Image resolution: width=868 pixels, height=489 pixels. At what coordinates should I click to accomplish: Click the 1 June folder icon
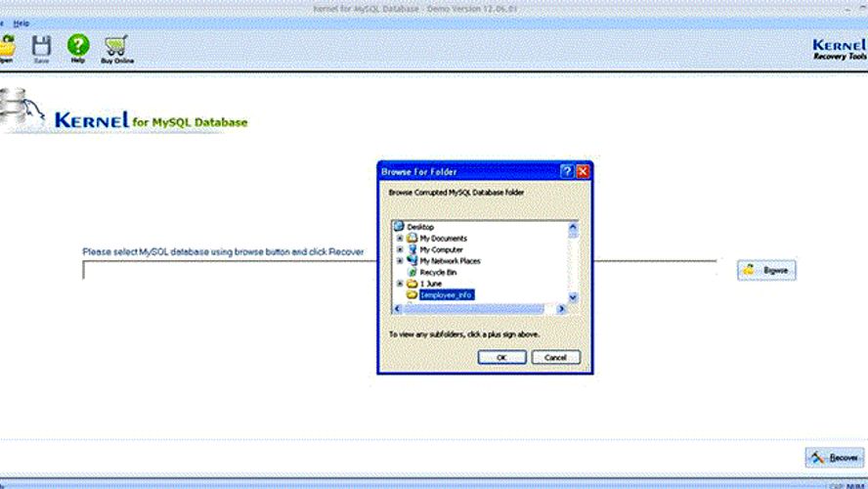[412, 284]
